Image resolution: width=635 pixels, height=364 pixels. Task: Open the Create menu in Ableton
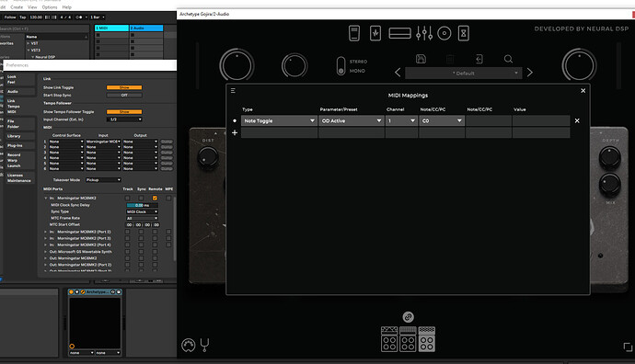click(17, 7)
